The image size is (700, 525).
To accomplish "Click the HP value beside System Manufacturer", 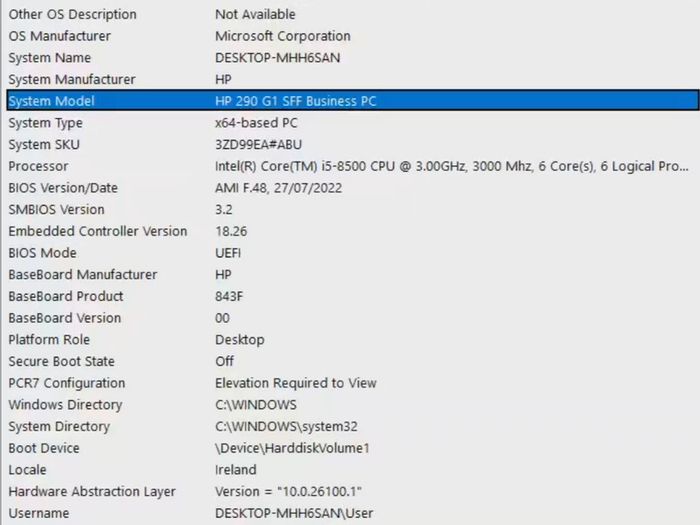I will (x=223, y=79).
